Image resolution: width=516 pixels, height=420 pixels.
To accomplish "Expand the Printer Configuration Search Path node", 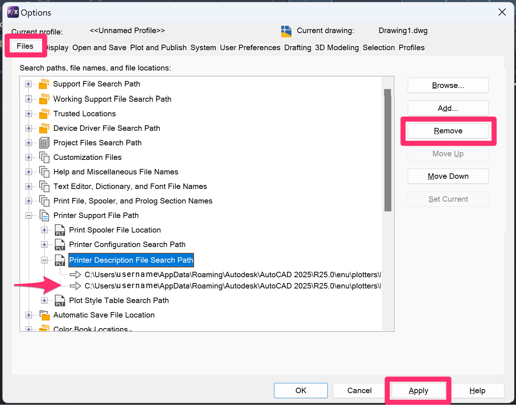I will coord(44,245).
